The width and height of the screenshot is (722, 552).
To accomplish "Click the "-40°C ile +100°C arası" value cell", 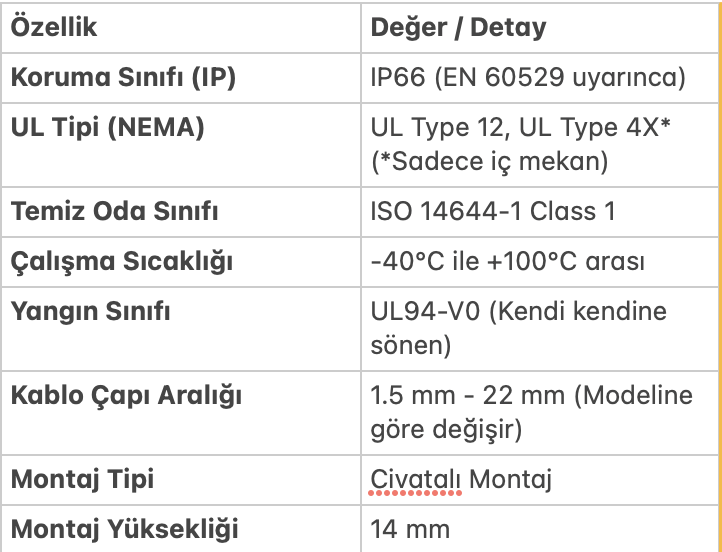I will (x=507, y=262).
